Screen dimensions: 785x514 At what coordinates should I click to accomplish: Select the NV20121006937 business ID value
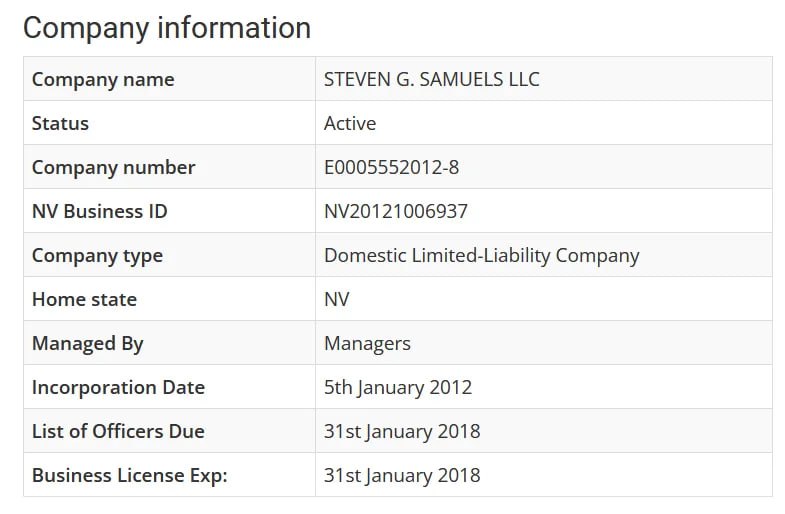(x=395, y=211)
